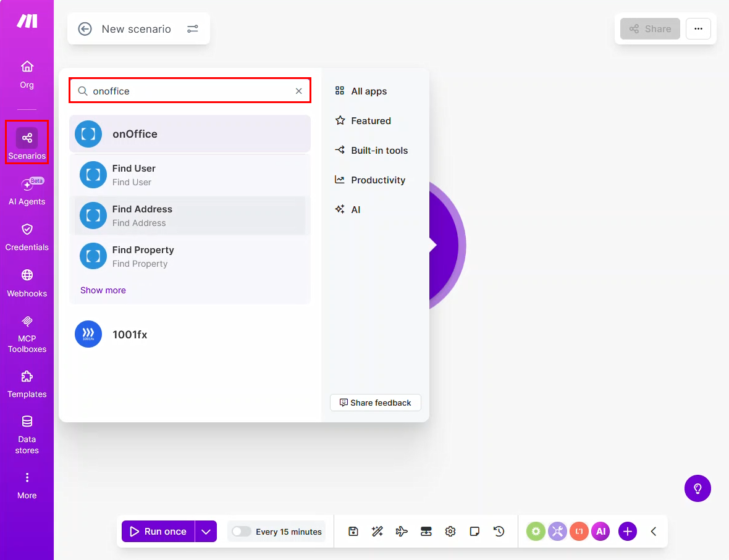729x560 pixels.
Task: Click the green flow control icon
Action: pos(536,531)
